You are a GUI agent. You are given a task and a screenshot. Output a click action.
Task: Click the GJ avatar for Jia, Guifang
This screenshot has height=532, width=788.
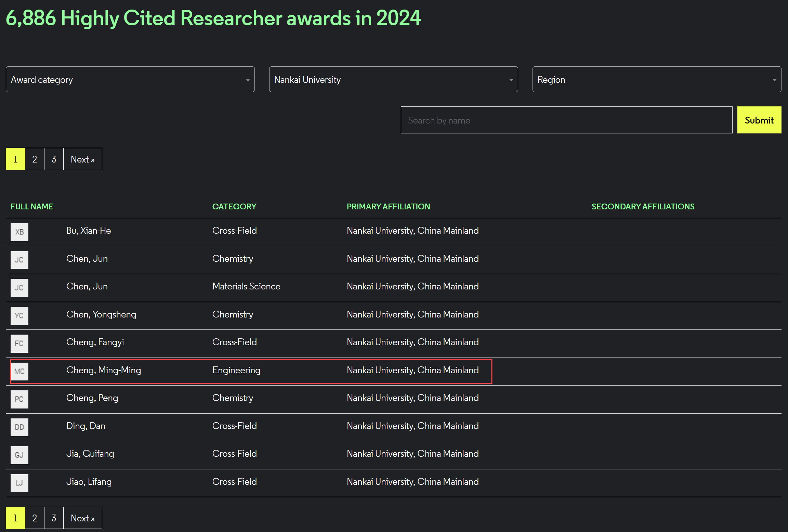(x=19, y=455)
